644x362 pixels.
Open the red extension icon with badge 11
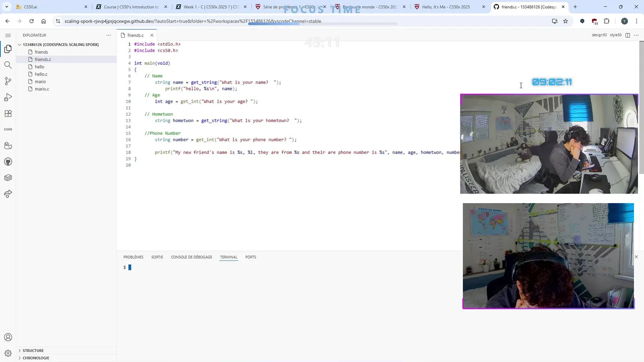(594, 21)
